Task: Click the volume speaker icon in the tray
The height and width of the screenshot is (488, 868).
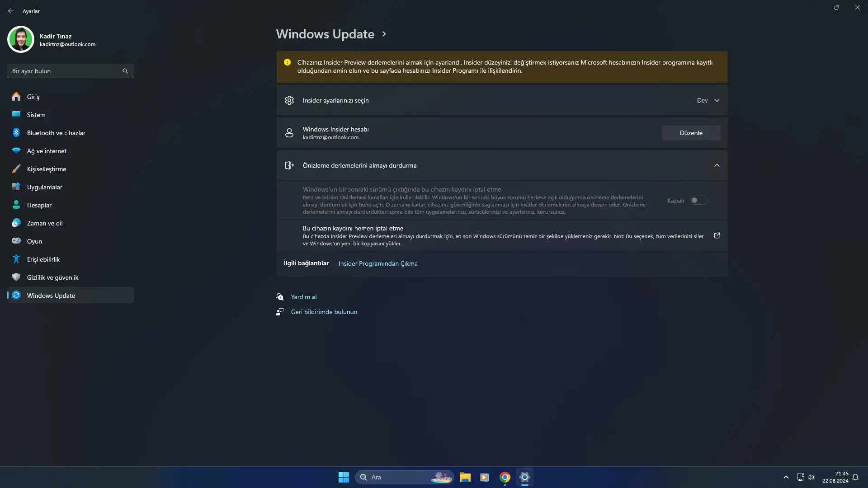Action: point(811,477)
